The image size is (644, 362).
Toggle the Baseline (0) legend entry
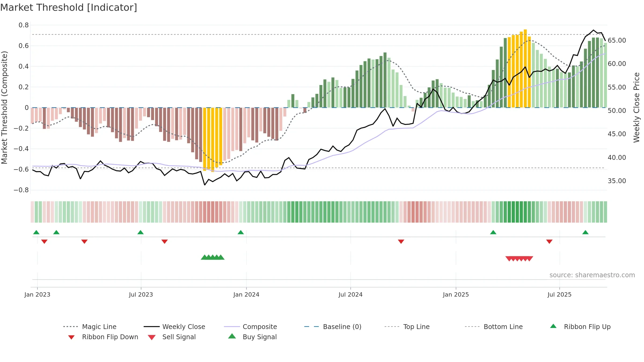click(x=333, y=327)
